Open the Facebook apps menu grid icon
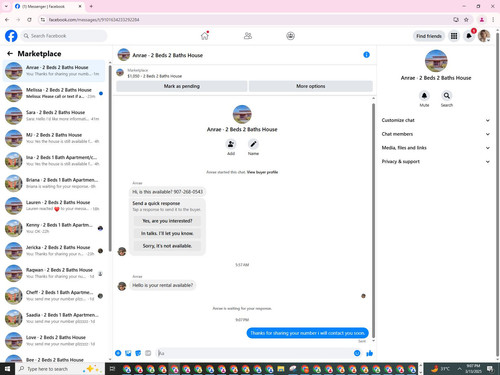The image size is (500, 375). click(454, 36)
